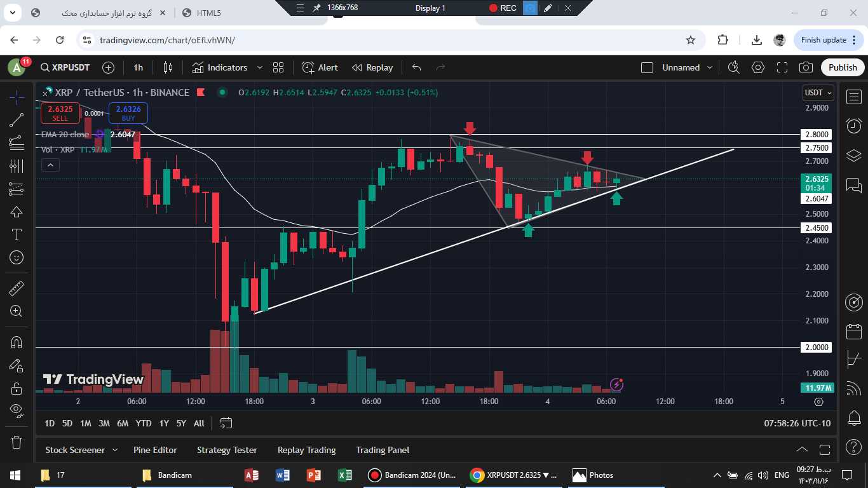
Task: Click the time zone clock 07:58:26 UTC-10
Action: tap(797, 423)
